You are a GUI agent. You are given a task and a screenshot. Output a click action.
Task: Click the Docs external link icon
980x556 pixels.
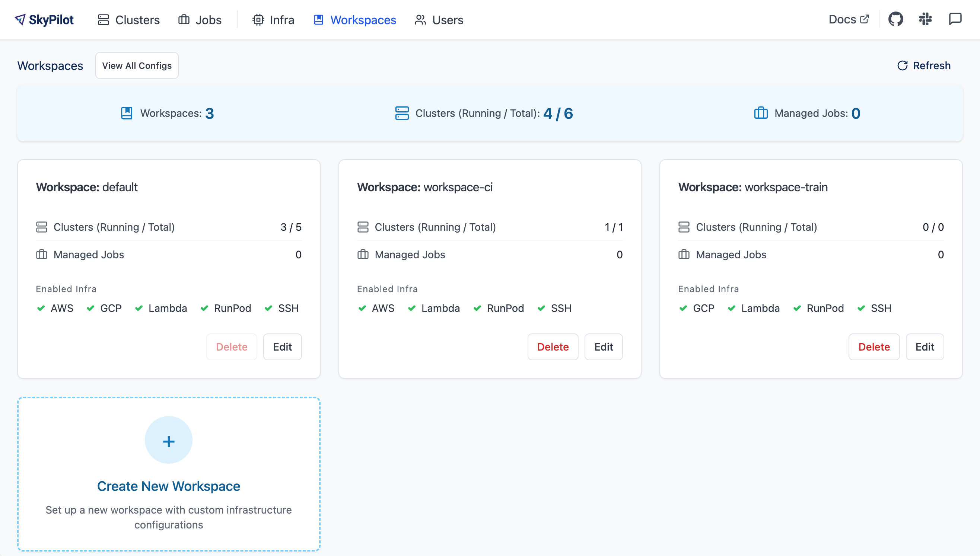pos(865,19)
